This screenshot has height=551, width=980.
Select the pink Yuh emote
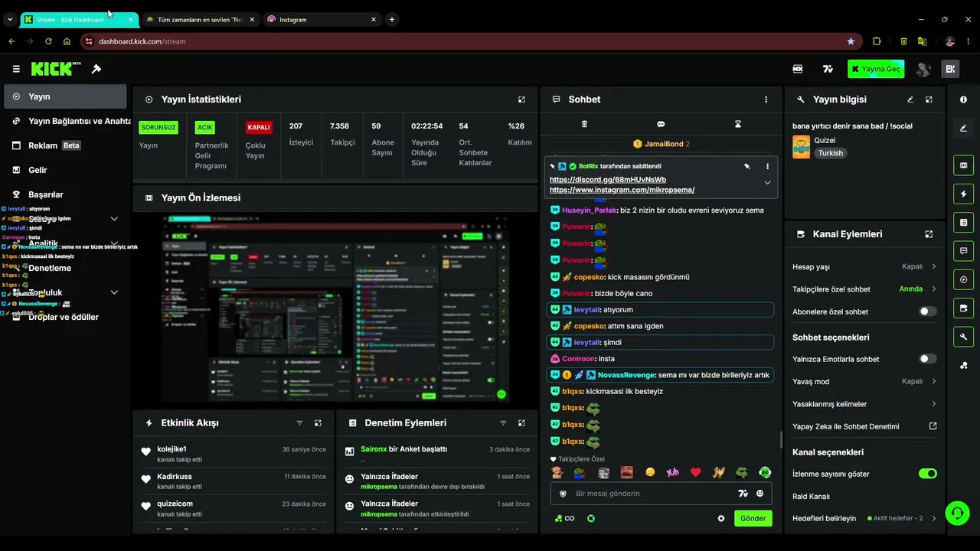point(672,472)
